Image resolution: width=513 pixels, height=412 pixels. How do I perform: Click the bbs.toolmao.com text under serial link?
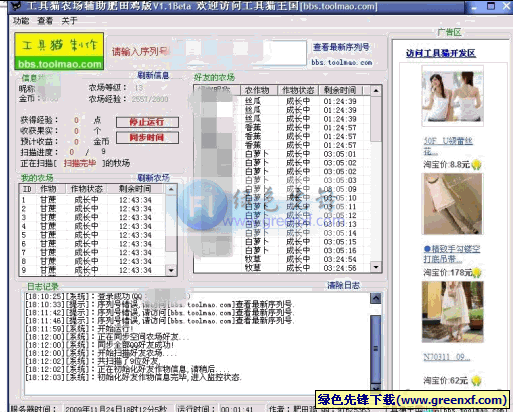click(342, 62)
